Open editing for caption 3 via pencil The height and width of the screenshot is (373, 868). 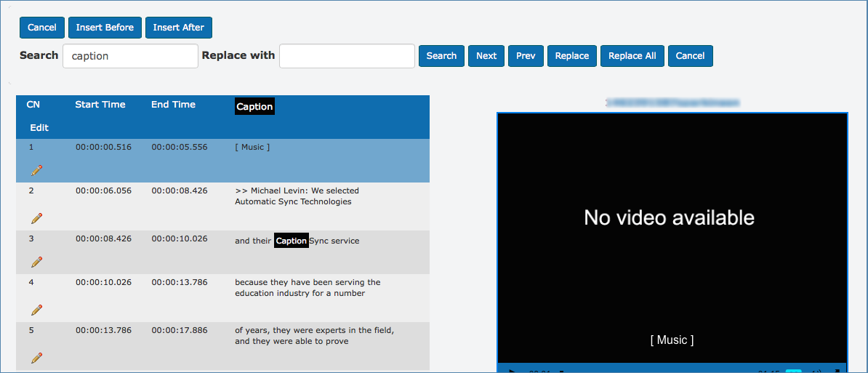point(36,262)
